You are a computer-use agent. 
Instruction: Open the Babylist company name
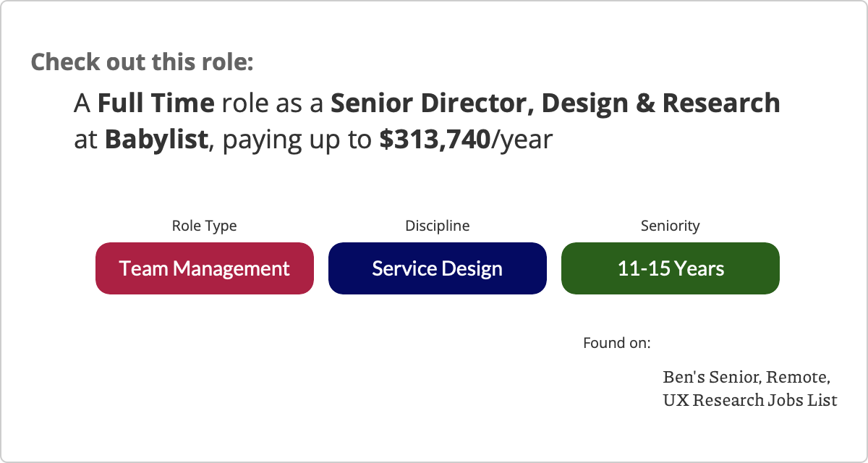tap(156, 139)
